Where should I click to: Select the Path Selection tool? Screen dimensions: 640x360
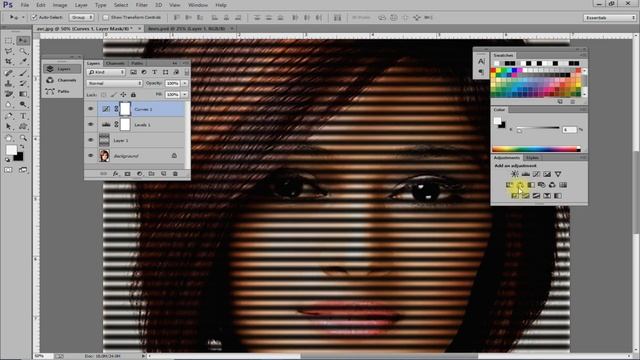tap(9, 127)
